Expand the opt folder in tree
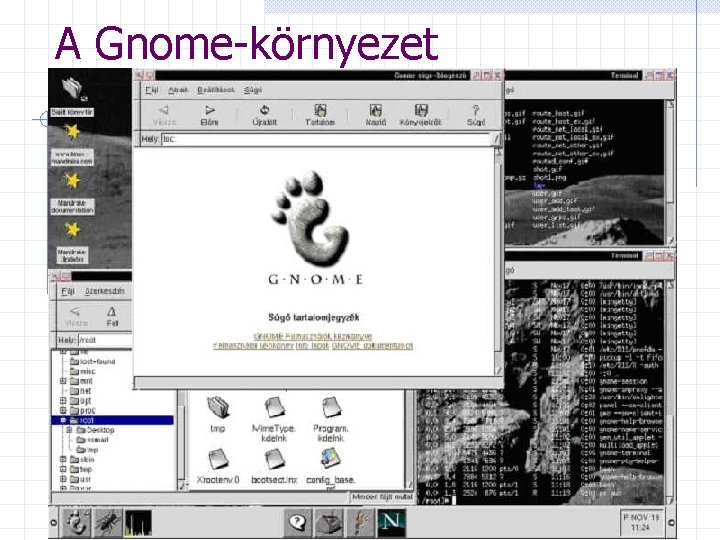 (x=63, y=400)
